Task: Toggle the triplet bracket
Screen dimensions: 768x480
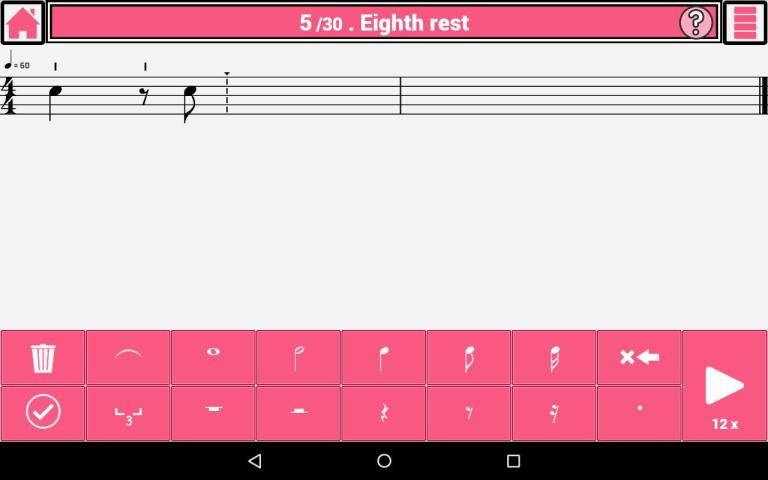Action: coord(128,413)
